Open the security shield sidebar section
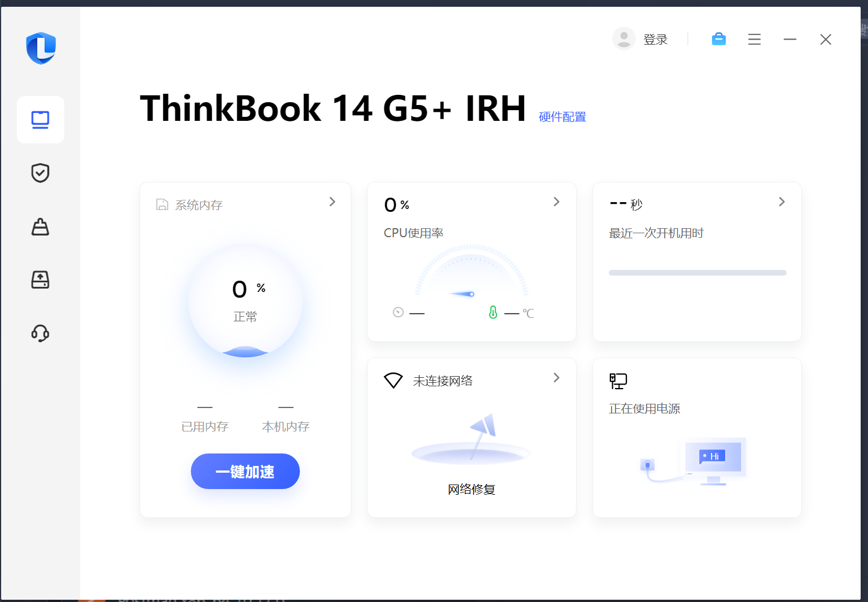The height and width of the screenshot is (602, 868). point(41,173)
